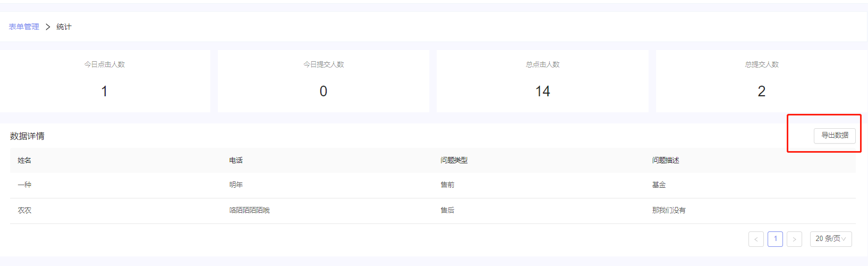Image resolution: width=868 pixels, height=266 pixels.
Task: Open the 表单管理 breadcrumb link
Action: point(24,27)
